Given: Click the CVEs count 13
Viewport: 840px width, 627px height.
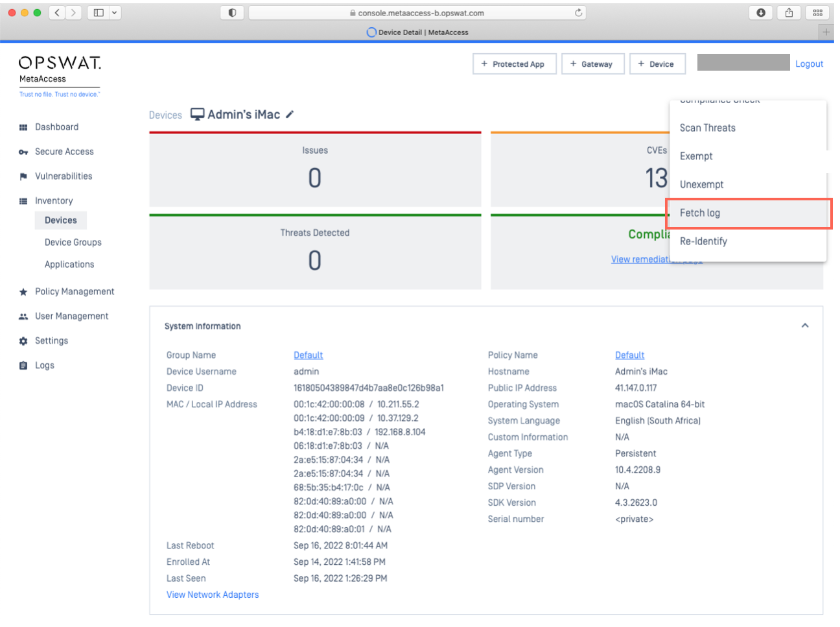Looking at the screenshot, I should click(x=656, y=178).
